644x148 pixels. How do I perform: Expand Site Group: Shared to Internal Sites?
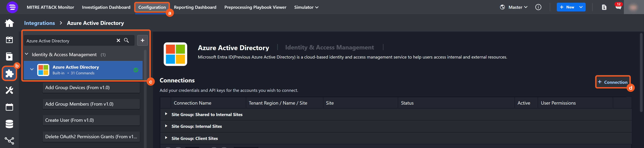click(166, 114)
